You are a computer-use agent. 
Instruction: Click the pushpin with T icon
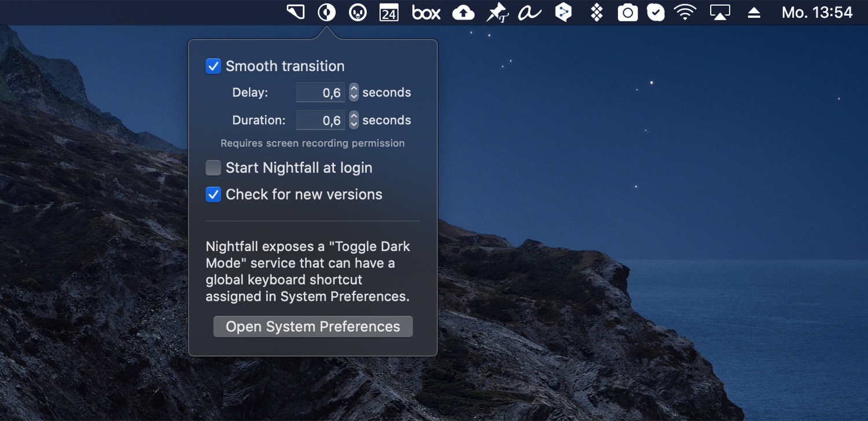pos(496,13)
